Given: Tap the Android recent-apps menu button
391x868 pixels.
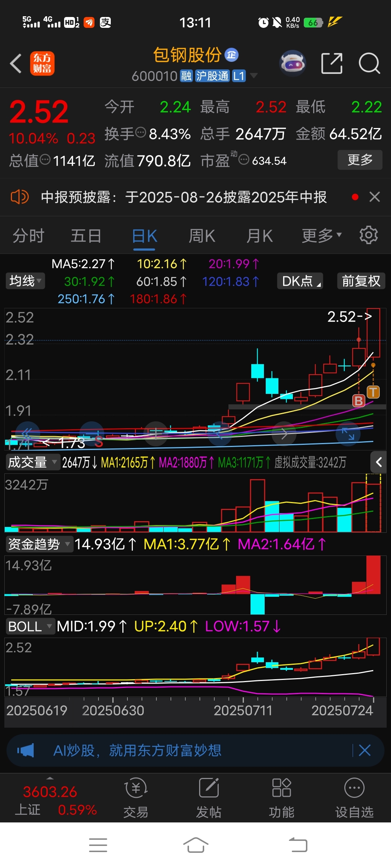Looking at the screenshot, I should pos(98,845).
